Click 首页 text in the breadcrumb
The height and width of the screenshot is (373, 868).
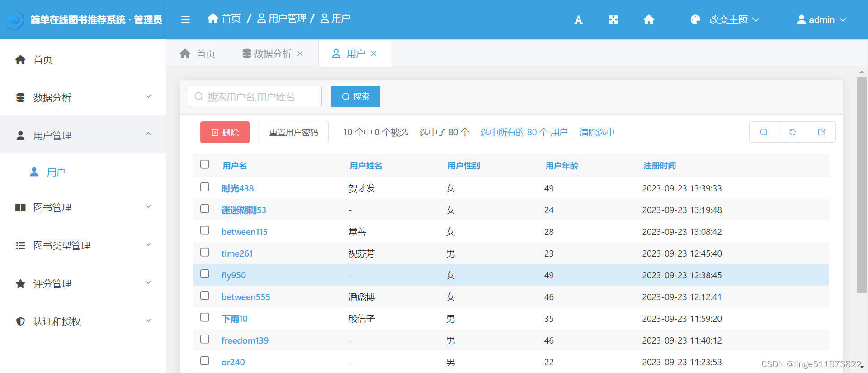click(231, 18)
